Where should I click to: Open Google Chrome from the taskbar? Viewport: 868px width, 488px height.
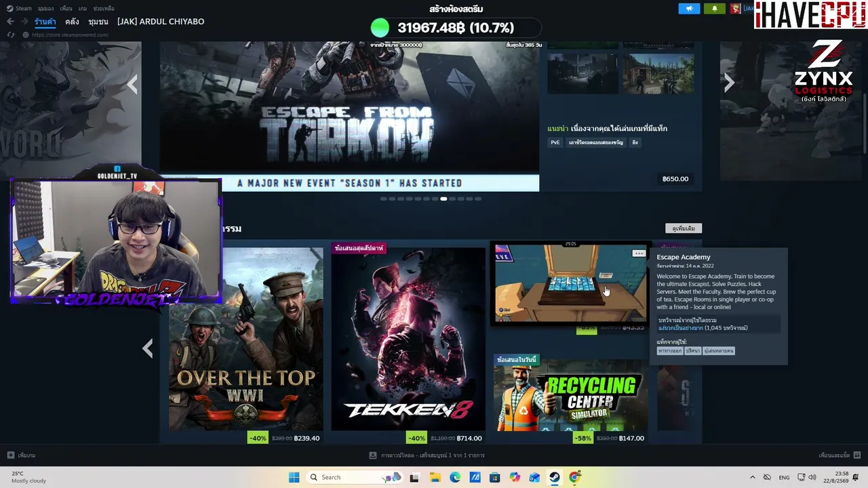(x=574, y=477)
